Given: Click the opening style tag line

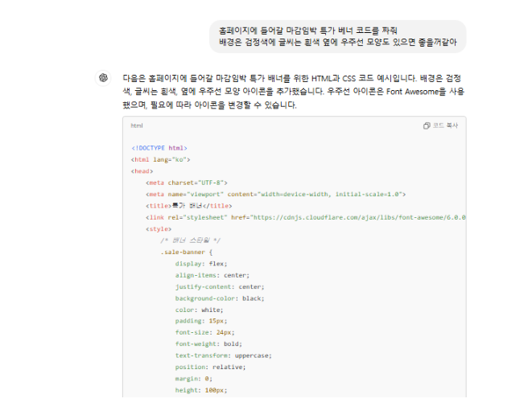Looking at the screenshot, I should tap(159, 229).
